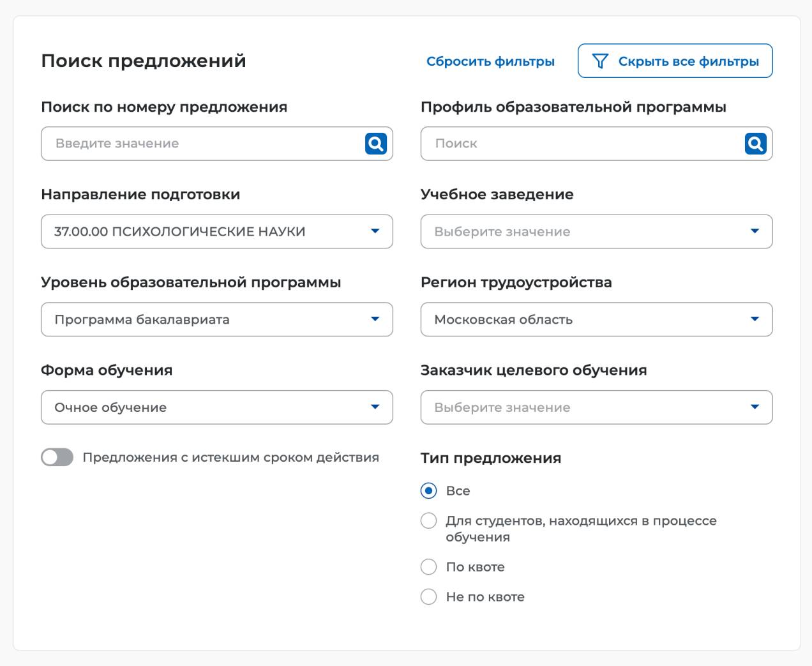Click the Тип предложения label
812x666 pixels.
pos(491,458)
